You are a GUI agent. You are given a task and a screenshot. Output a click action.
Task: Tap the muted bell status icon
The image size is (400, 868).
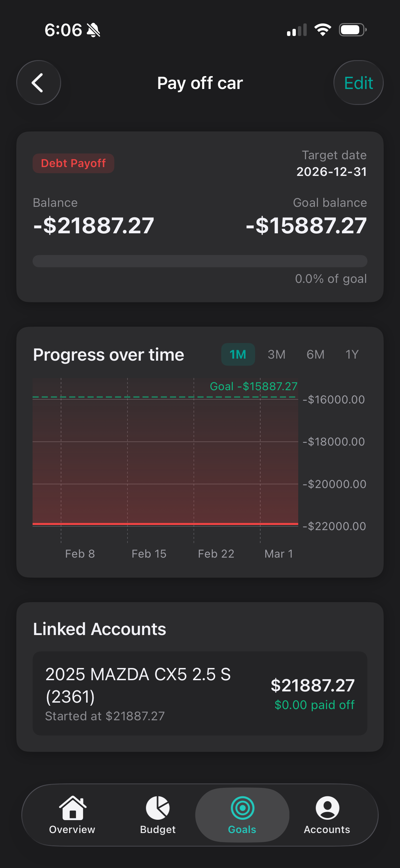93,30
